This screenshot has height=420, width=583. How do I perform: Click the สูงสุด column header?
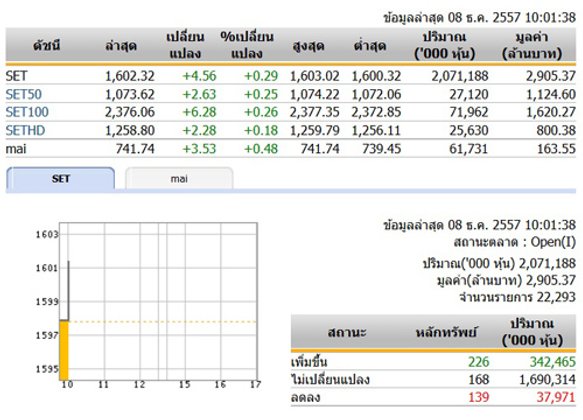(x=308, y=46)
